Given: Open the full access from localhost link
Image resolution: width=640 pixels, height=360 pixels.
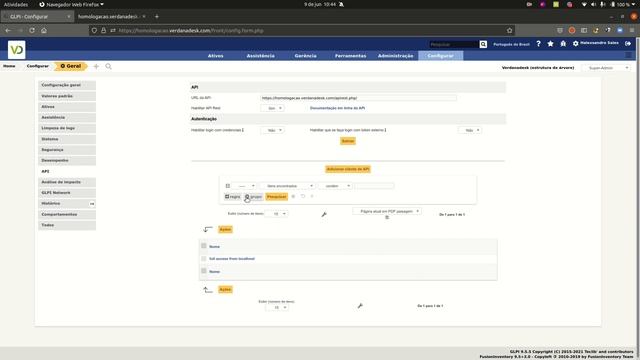Looking at the screenshot, I should coord(232,259).
